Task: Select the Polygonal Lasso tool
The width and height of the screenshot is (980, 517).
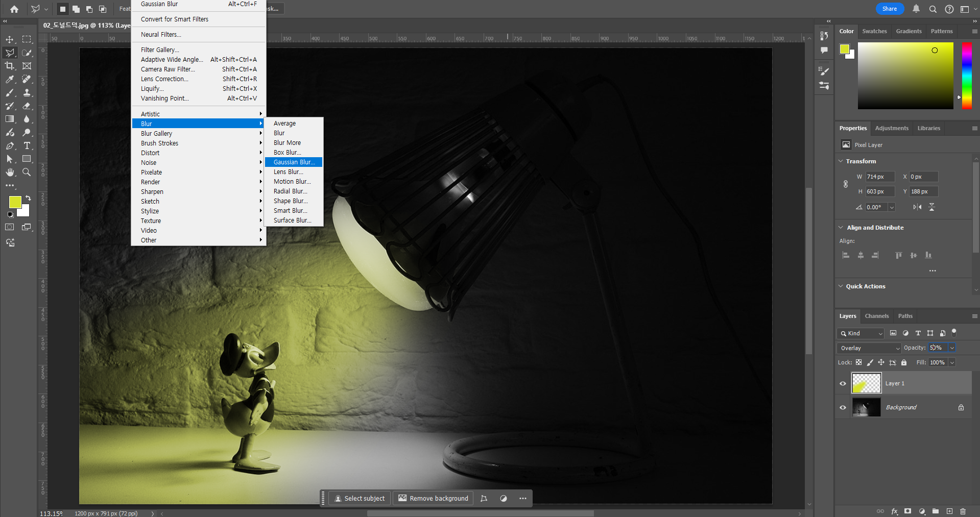Action: click(x=10, y=53)
